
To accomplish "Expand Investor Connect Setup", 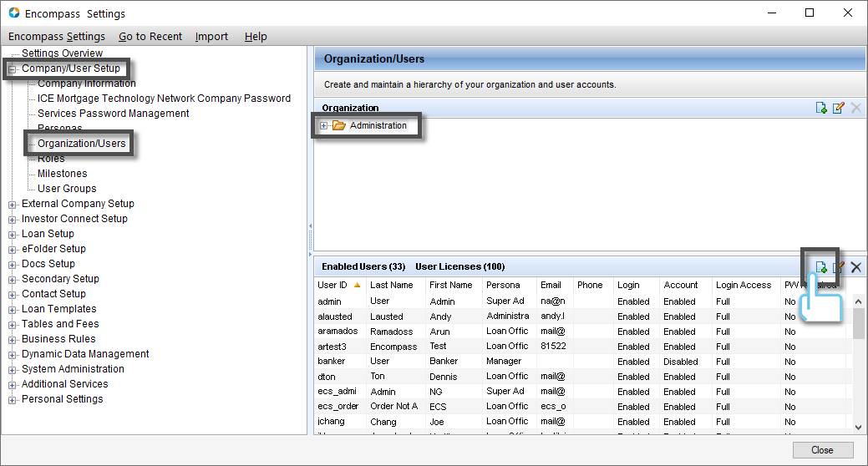I will (13, 220).
